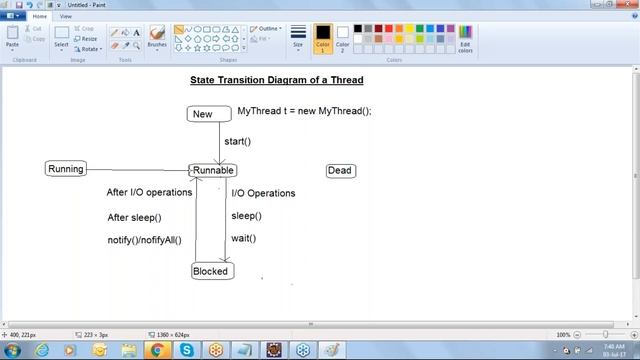The image size is (640, 360).
Task: Choose the Right triangle shape
Action: [x=179, y=39]
